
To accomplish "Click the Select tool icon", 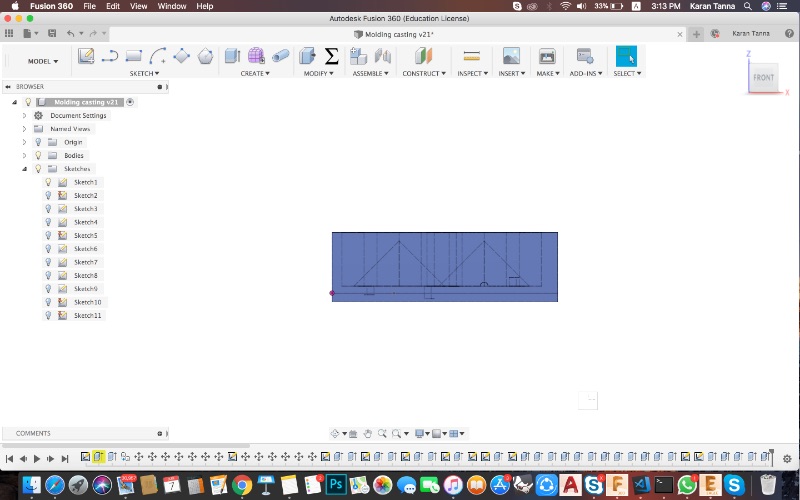I will (627, 56).
